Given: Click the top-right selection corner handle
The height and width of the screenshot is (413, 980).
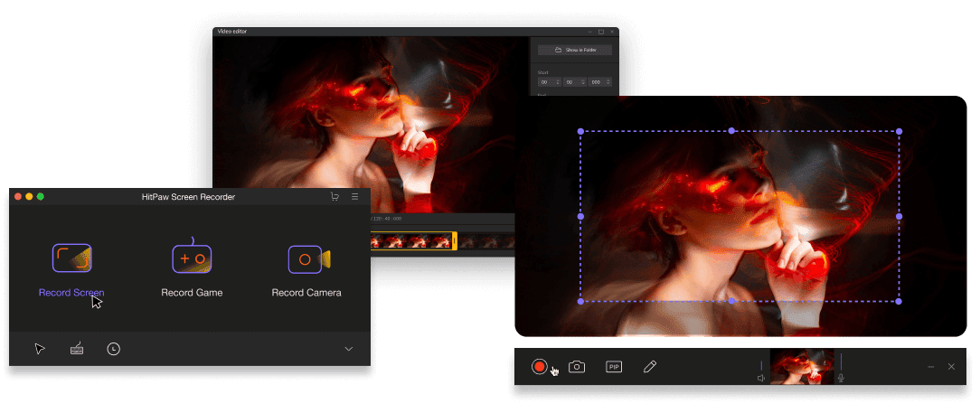Looking at the screenshot, I should pyautogui.click(x=900, y=131).
